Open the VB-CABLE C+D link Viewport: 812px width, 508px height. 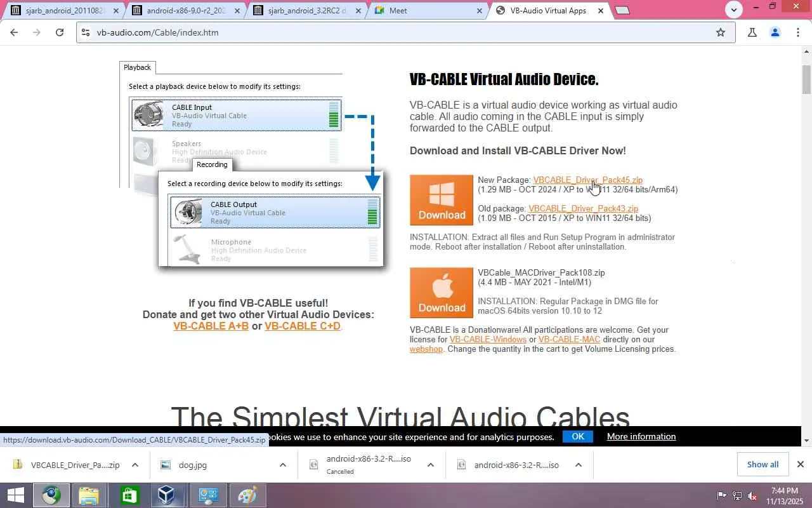303,326
